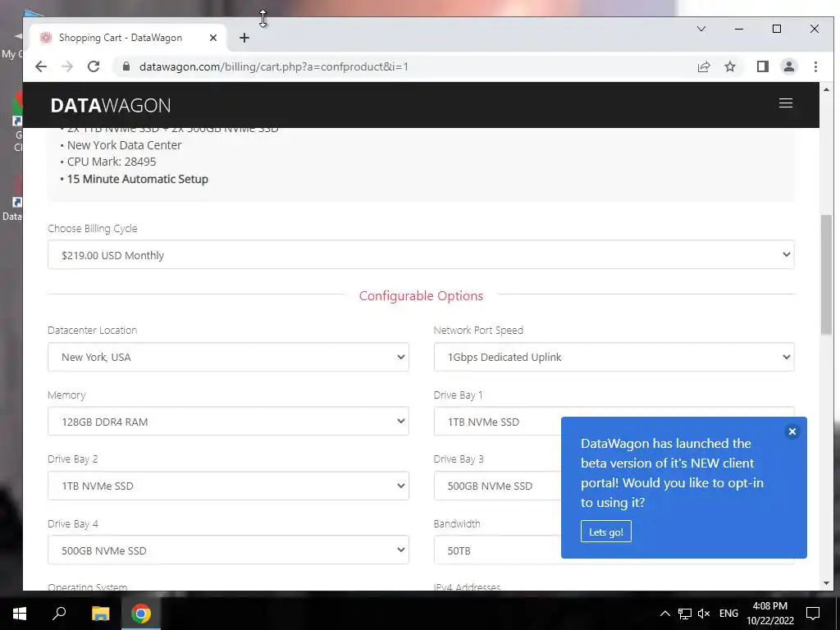Open the clock showing 4:08 PM
Screen dimensions: 840x630
(769, 614)
